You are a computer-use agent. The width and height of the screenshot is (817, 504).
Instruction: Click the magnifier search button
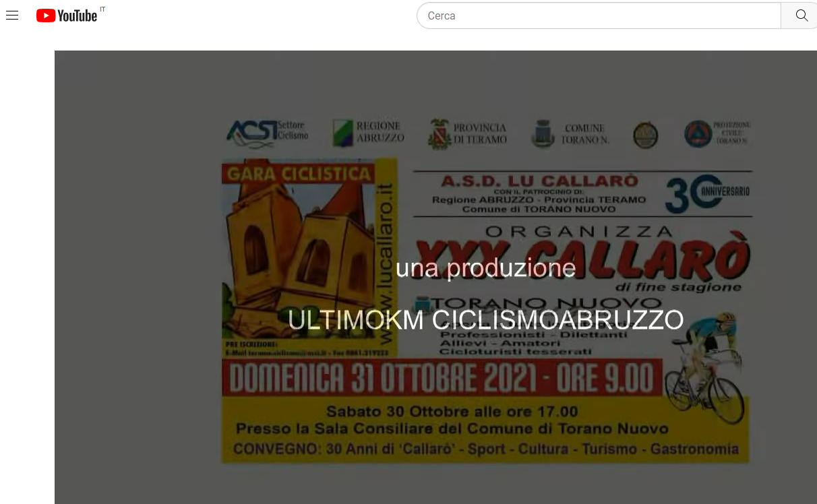[800, 15]
